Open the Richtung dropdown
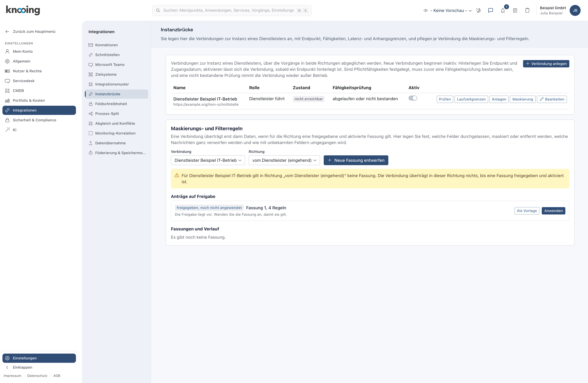Image resolution: width=588 pixels, height=383 pixels. [x=284, y=160]
